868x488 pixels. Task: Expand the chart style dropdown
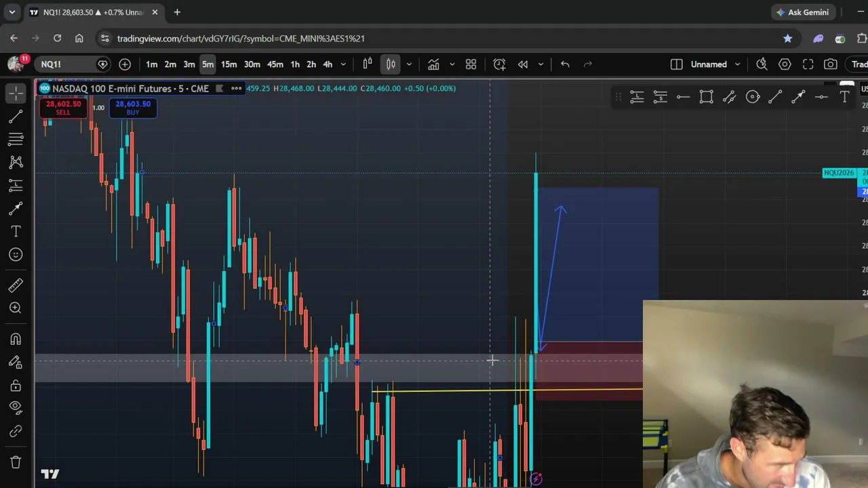(x=408, y=64)
